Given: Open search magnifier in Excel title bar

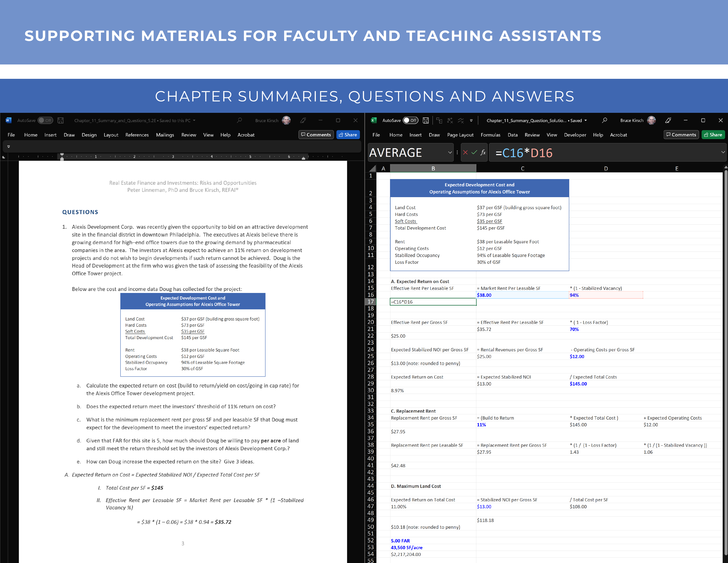Looking at the screenshot, I should (604, 120).
